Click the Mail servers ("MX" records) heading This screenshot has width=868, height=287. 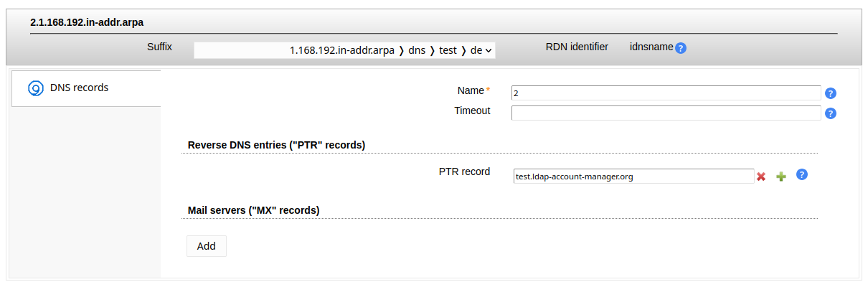(253, 210)
